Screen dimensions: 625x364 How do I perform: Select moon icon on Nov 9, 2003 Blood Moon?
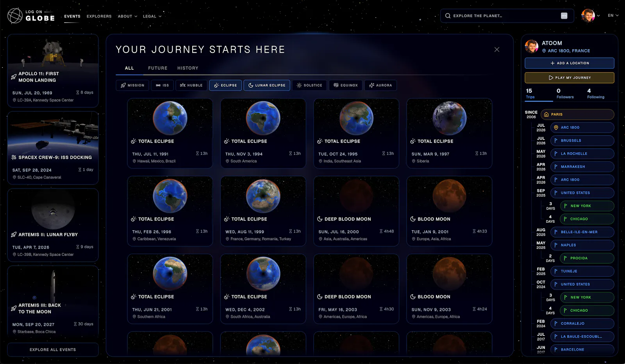coord(413,297)
